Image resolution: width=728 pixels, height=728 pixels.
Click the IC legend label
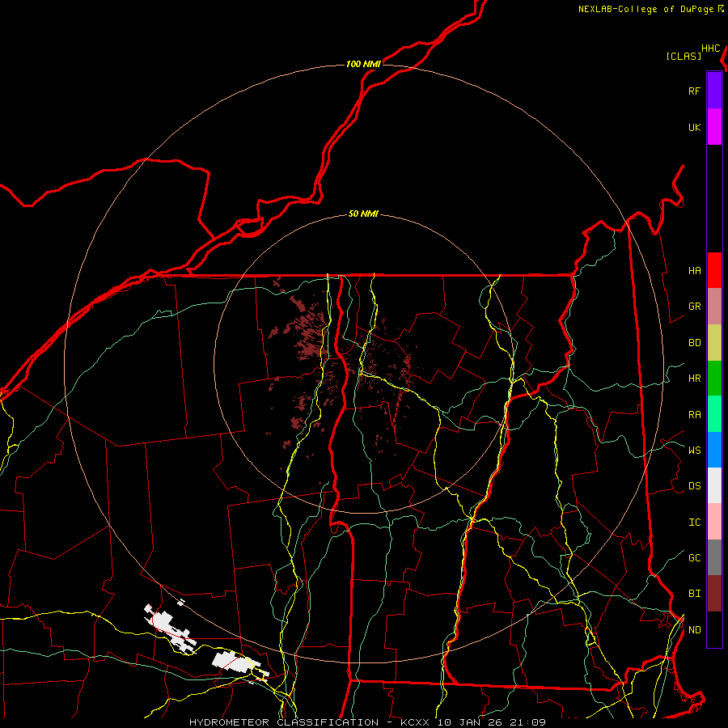pos(694,523)
